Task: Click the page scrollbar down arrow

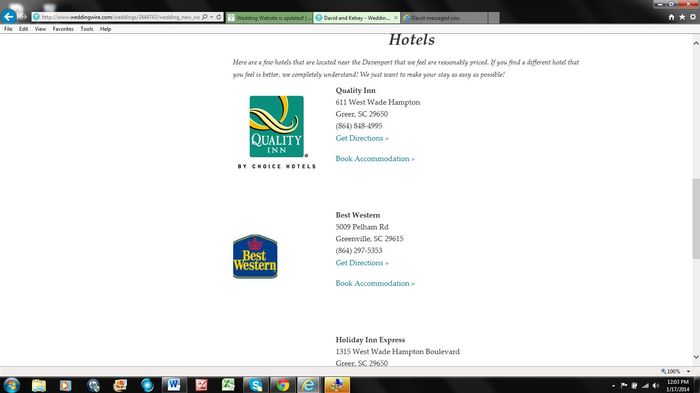Action: [x=696, y=357]
